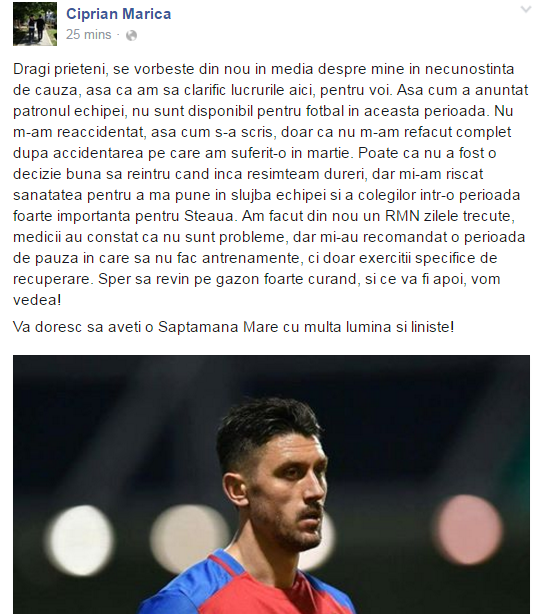Screen dimensions: 544x614
Task: Expand the post options chevron arrow
Action: pyautogui.click(x=526, y=9)
